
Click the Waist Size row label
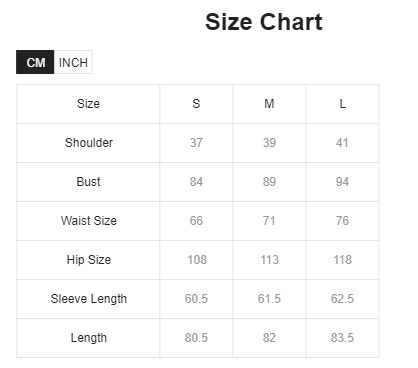pos(88,221)
